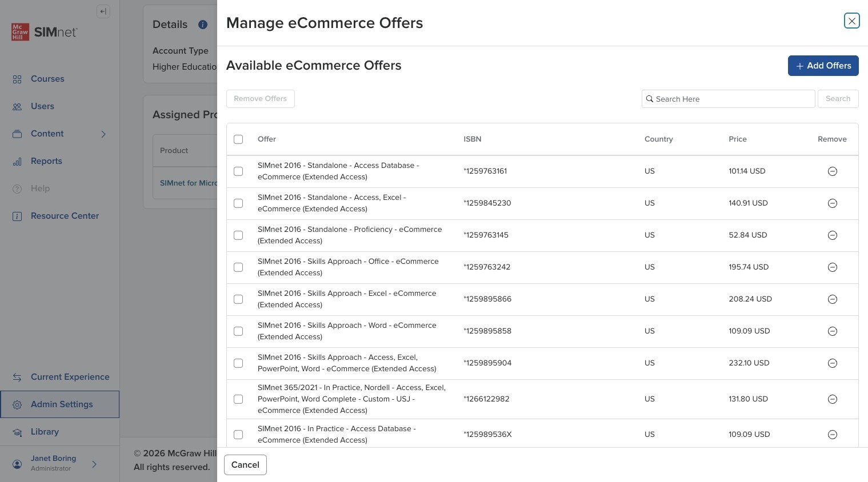The height and width of the screenshot is (482, 868).
Task: Click the Search button beside search field
Action: 838,99
